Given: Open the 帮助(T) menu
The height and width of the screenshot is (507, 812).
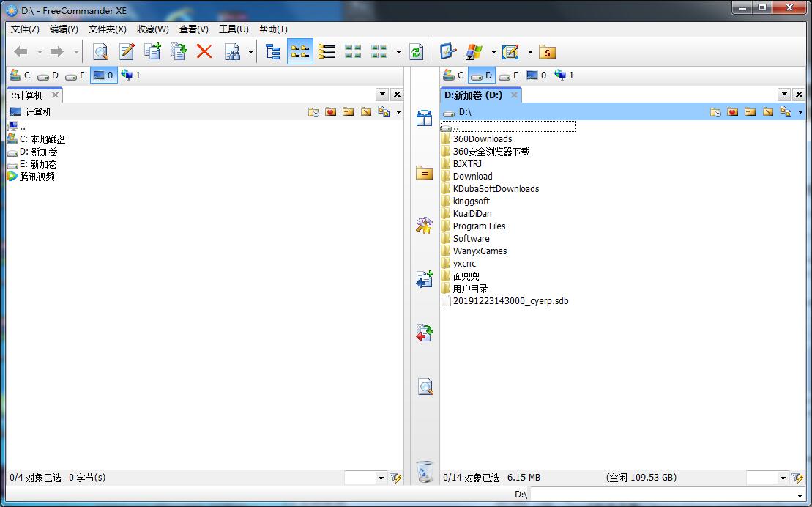Looking at the screenshot, I should click(273, 29).
